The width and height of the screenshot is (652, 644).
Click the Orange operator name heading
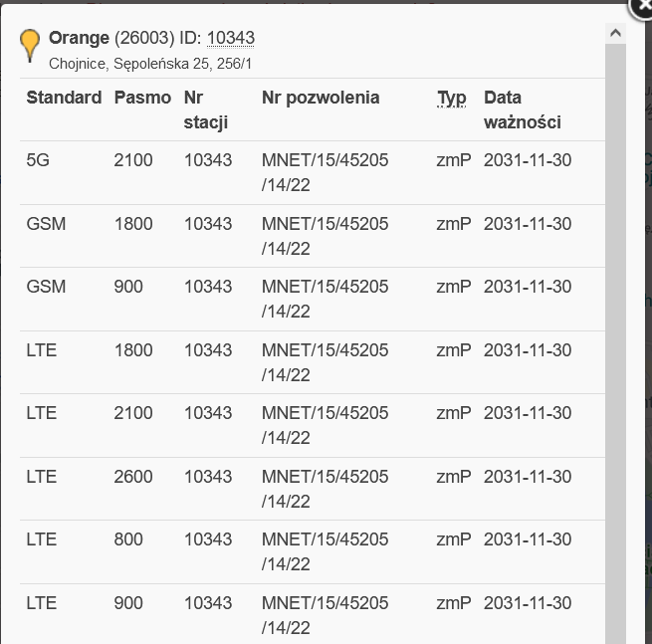(79, 38)
